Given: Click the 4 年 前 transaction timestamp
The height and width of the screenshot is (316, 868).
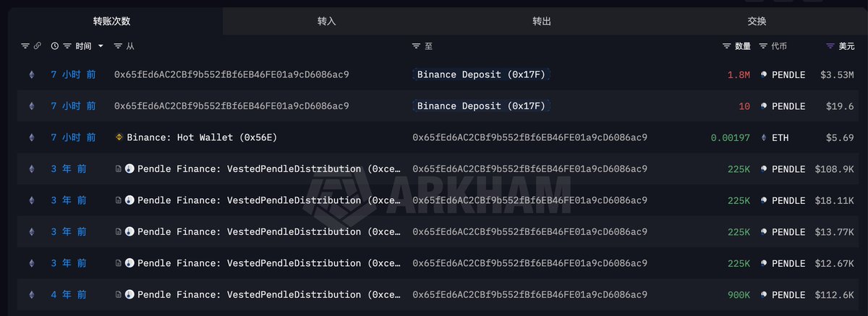Looking at the screenshot, I should pos(68,295).
